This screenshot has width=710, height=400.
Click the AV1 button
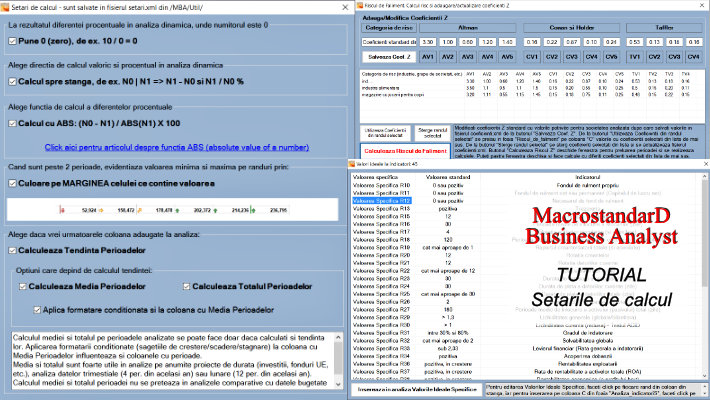pyautogui.click(x=427, y=57)
